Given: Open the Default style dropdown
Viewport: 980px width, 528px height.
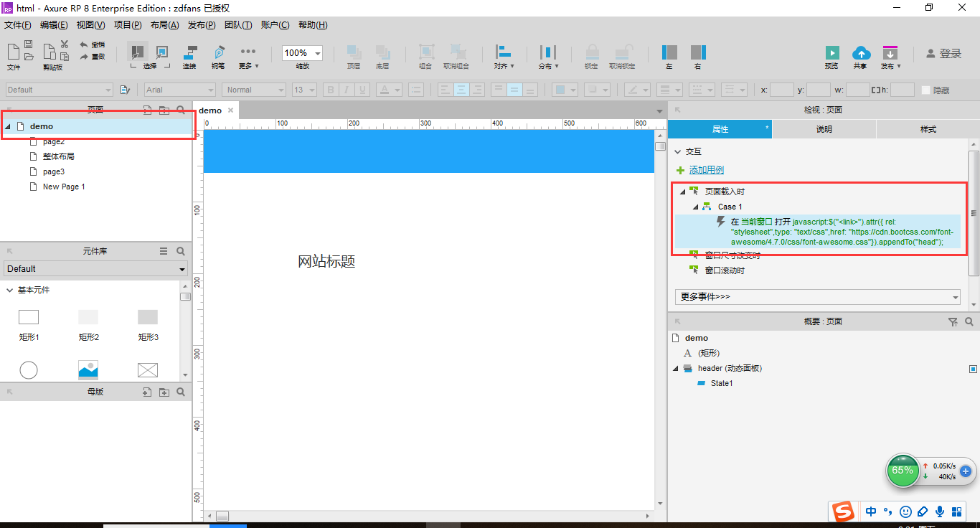Looking at the screenshot, I should (60, 90).
